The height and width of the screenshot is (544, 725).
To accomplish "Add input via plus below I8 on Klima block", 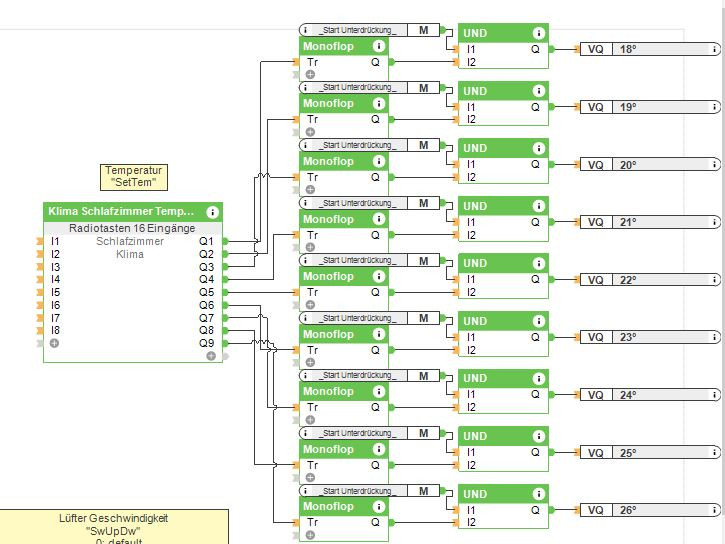I will point(54,343).
